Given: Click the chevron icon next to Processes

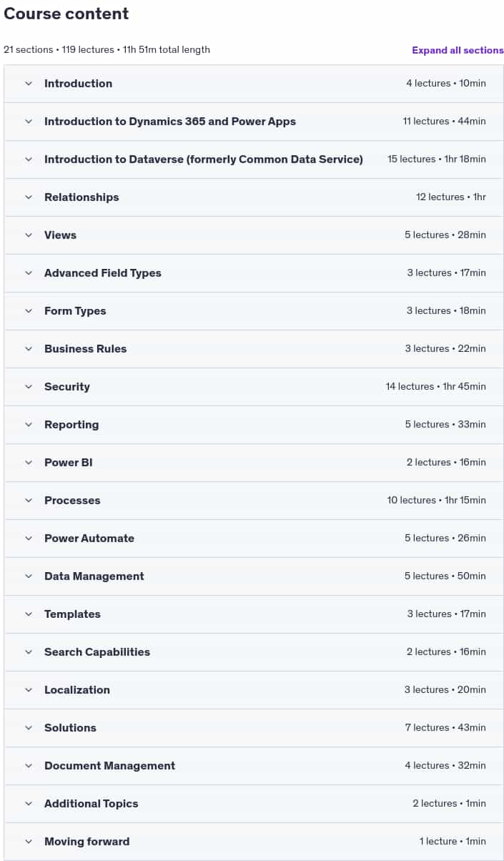Looking at the screenshot, I should pyautogui.click(x=29, y=501).
